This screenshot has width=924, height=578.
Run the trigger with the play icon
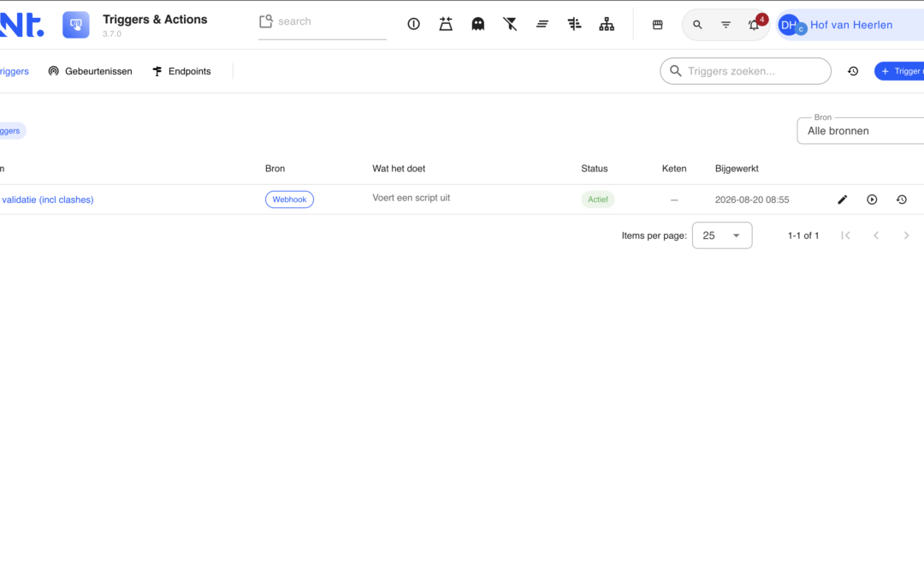click(x=872, y=200)
